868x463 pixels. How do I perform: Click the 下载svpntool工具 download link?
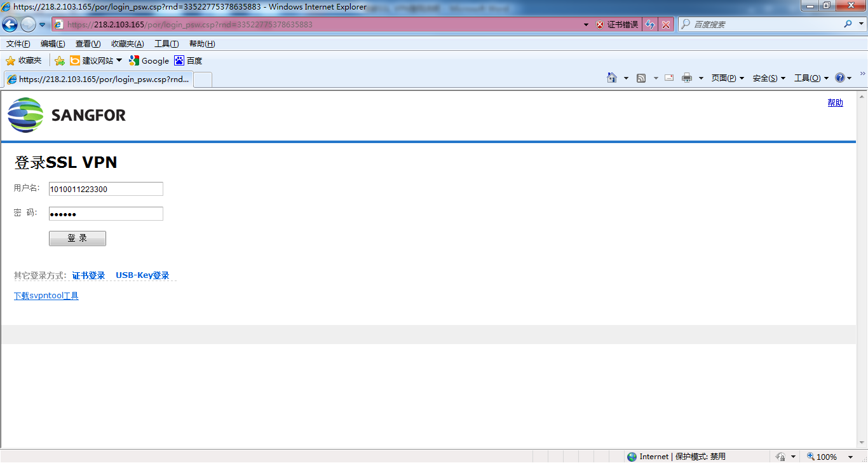point(46,296)
